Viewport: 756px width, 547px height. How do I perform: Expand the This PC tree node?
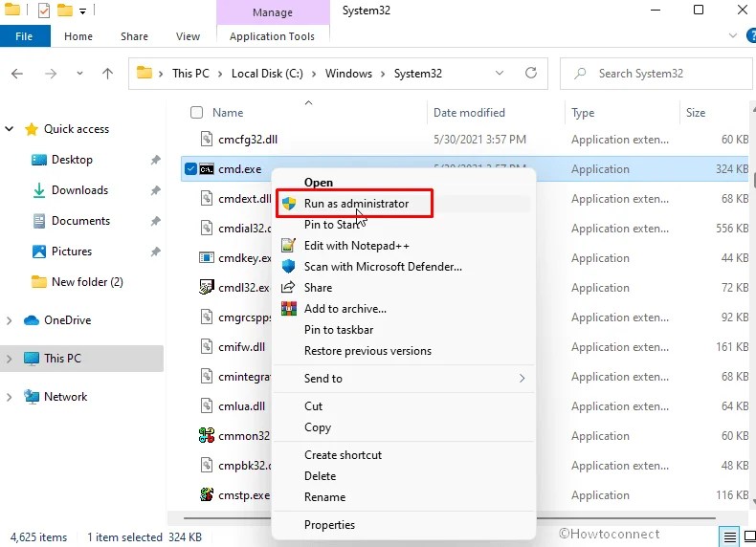pyautogui.click(x=10, y=359)
